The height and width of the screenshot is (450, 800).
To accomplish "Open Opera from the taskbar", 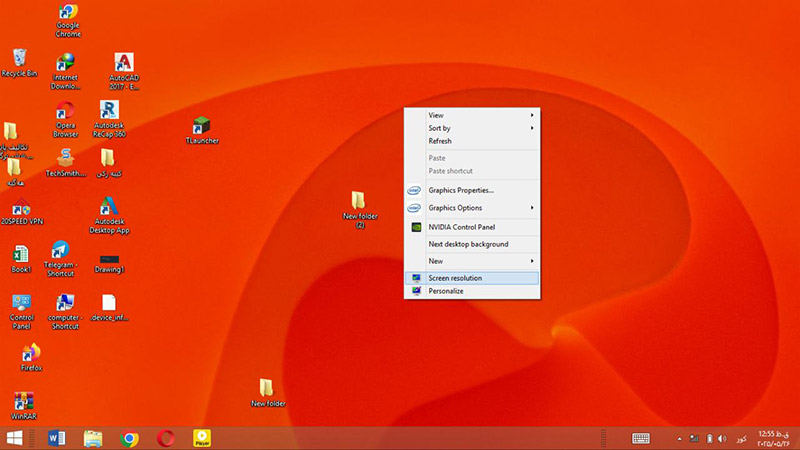I will [165, 438].
